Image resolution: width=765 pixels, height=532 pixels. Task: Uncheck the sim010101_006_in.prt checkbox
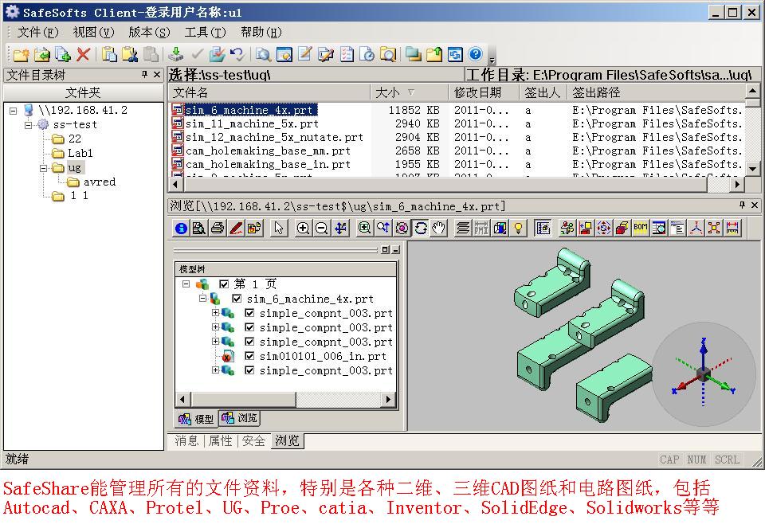tap(249, 356)
